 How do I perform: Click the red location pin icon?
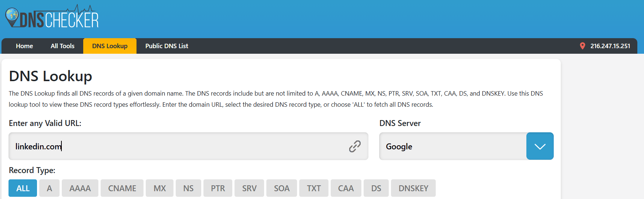pyautogui.click(x=582, y=46)
